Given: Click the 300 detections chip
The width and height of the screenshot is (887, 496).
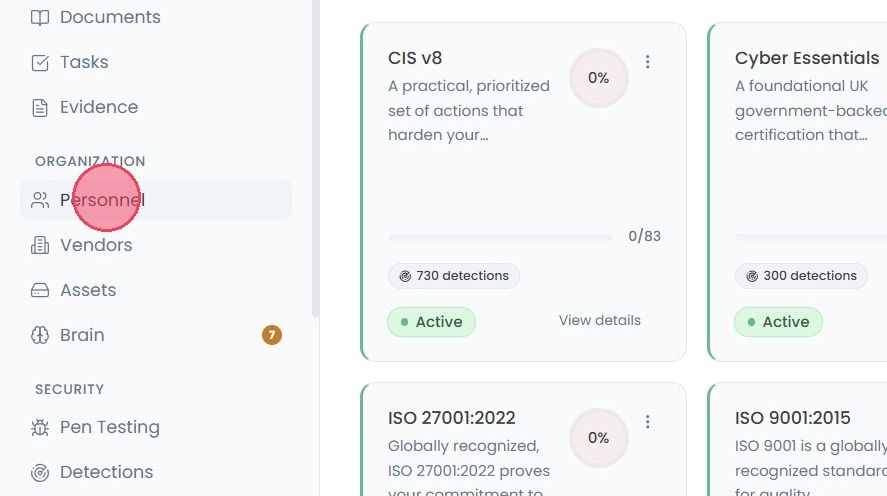Looking at the screenshot, I should 801,276.
